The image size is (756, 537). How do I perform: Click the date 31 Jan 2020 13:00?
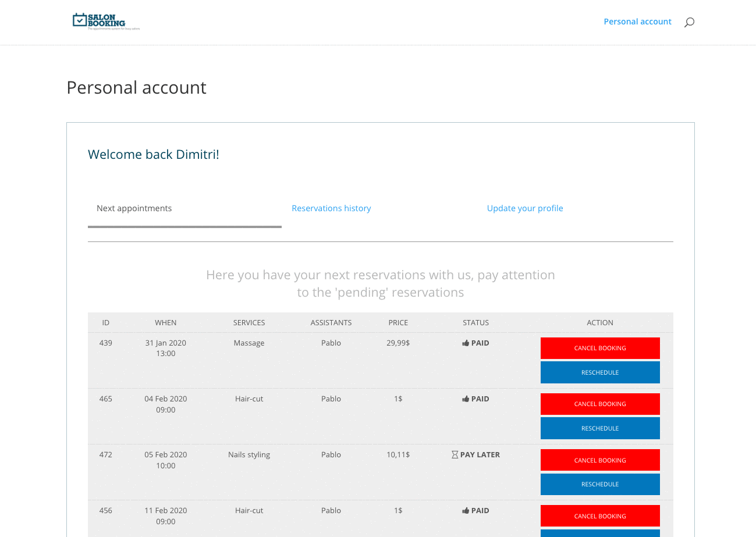click(x=166, y=348)
